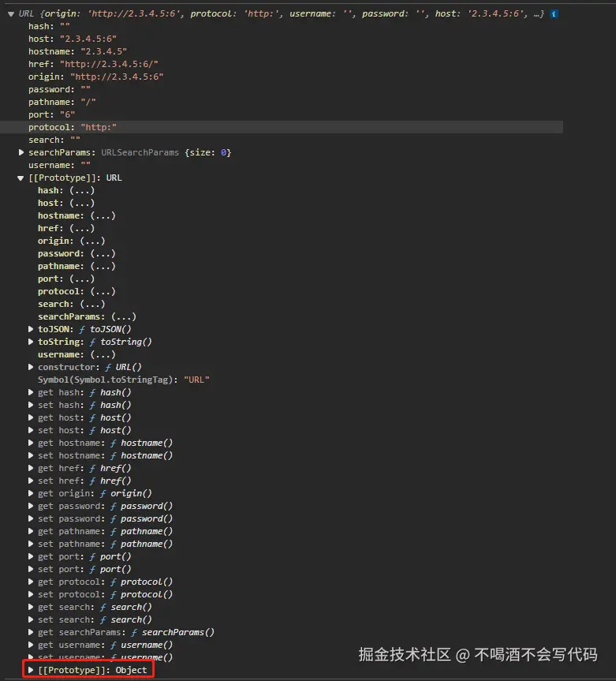Invoke the prototype searchParams getter (...)
This screenshot has width=616, height=681.
123,316
